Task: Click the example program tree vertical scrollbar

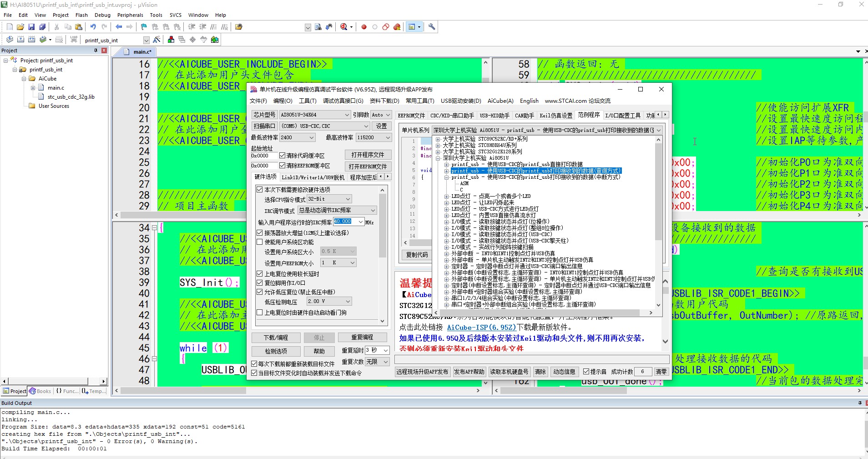Action: (658, 223)
